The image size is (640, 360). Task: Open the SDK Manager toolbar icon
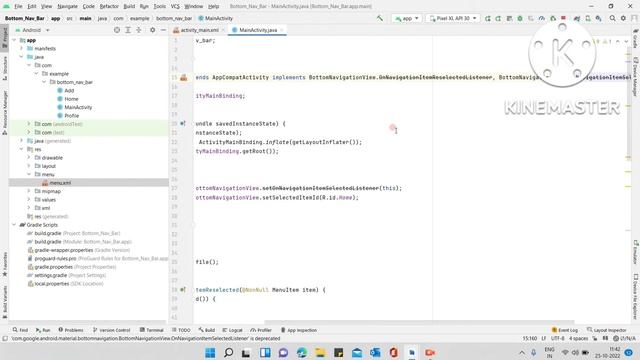[x=598, y=18]
